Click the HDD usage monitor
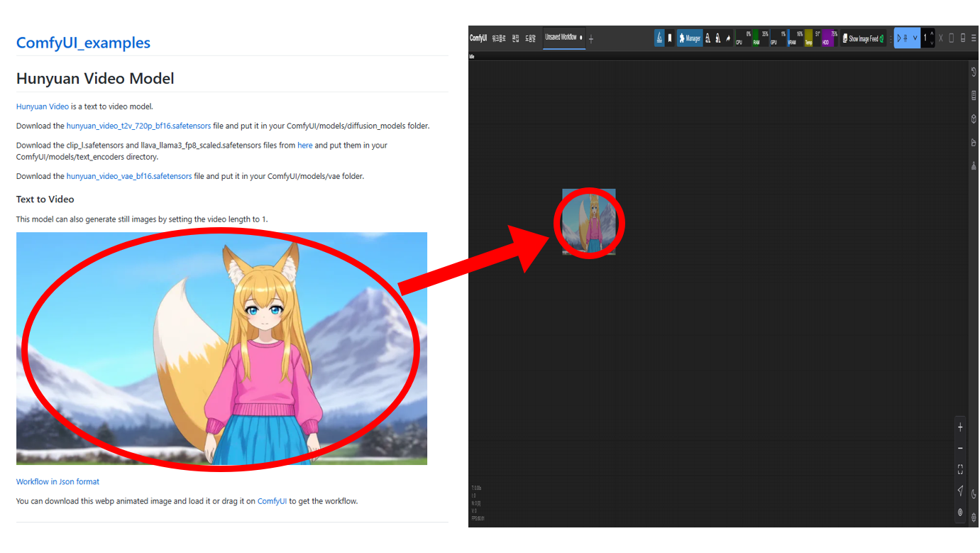The image size is (980, 553). 830,38
